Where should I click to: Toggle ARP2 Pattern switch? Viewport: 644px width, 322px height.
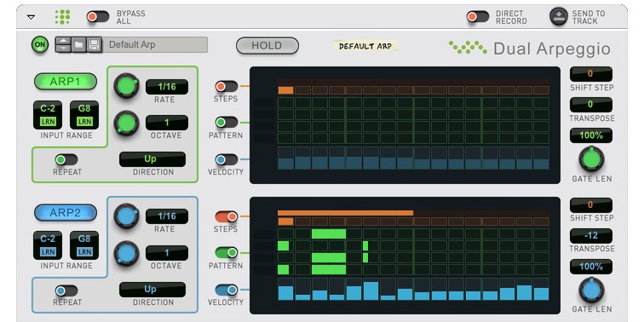227,253
